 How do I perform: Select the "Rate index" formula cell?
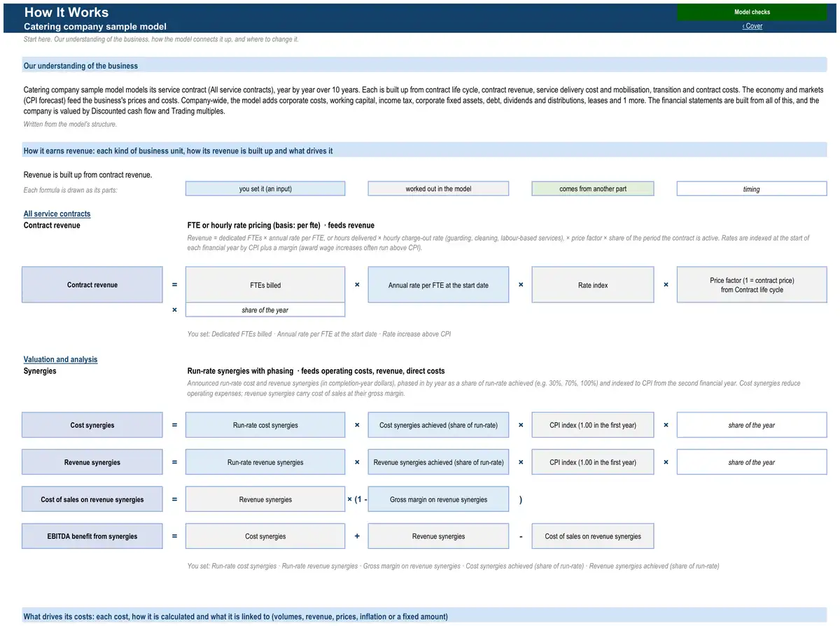pyautogui.click(x=593, y=285)
